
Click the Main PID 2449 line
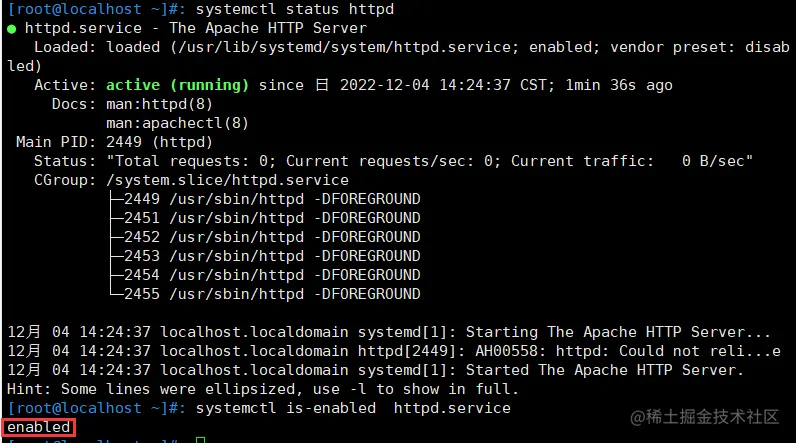114,142
